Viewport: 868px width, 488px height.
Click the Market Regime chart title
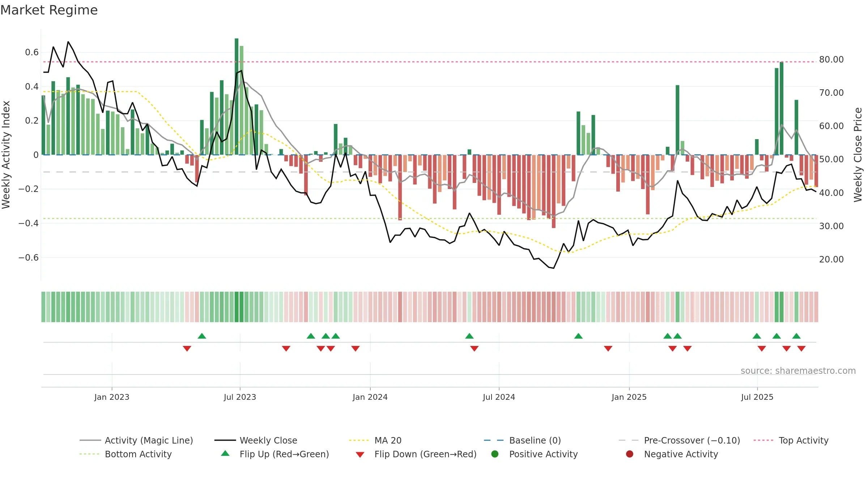click(49, 10)
